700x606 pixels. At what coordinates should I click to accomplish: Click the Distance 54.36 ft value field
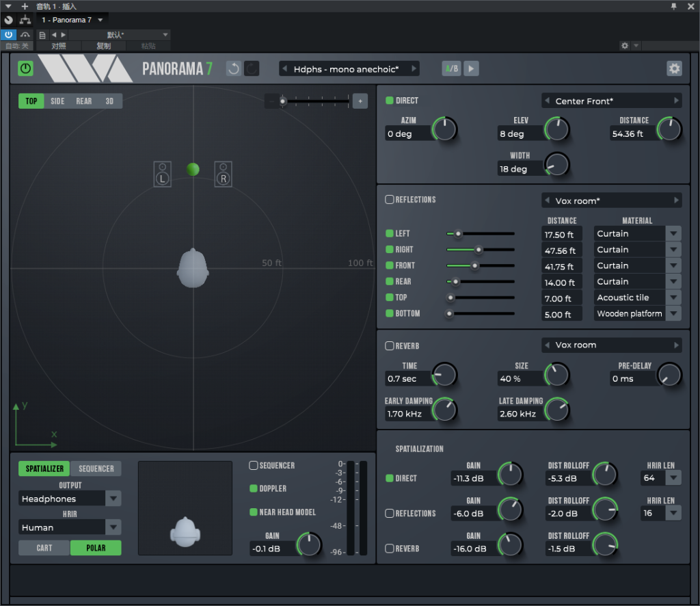tap(632, 133)
